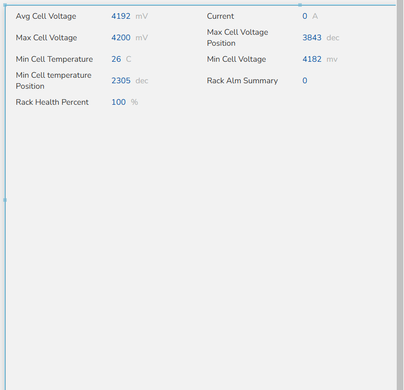
Task: Click the 2305 dec position value
Action: point(121,81)
